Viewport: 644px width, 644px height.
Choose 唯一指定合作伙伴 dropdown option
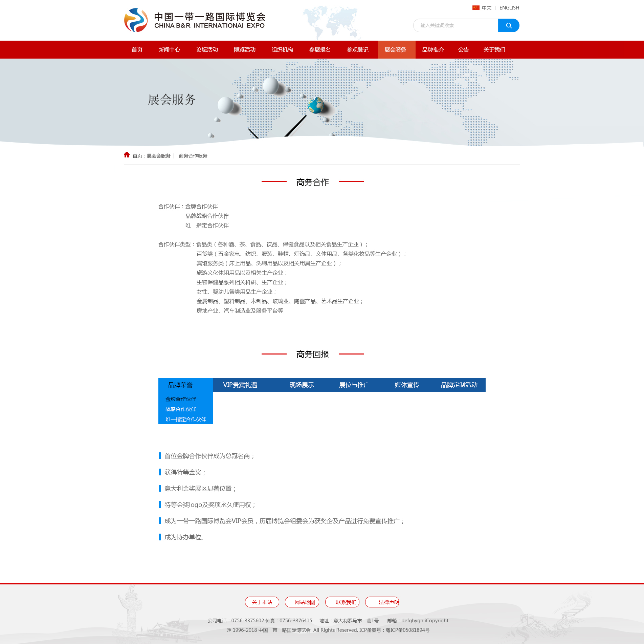coord(185,419)
